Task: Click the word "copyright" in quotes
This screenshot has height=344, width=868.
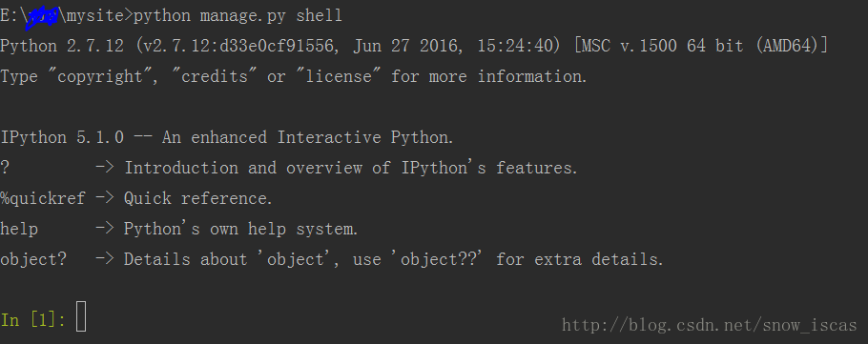Action: click(x=100, y=76)
